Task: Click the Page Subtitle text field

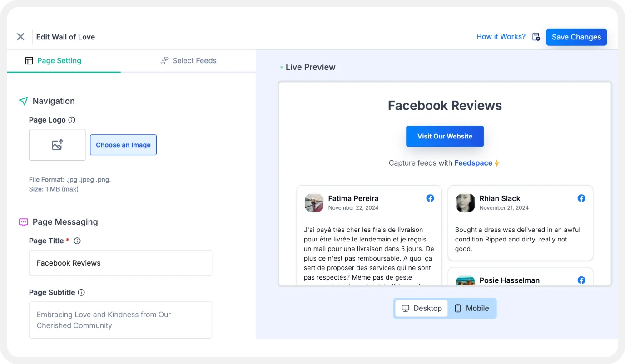Action: click(120, 320)
